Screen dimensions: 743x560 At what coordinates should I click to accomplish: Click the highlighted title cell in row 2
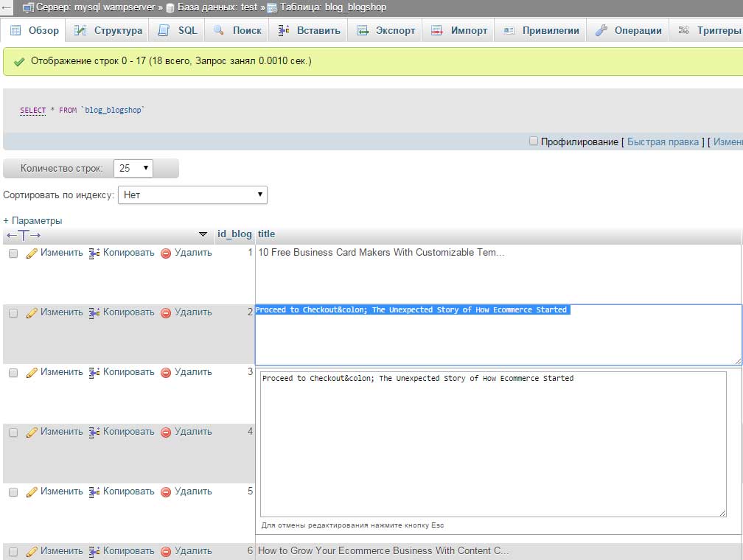[x=498, y=335]
